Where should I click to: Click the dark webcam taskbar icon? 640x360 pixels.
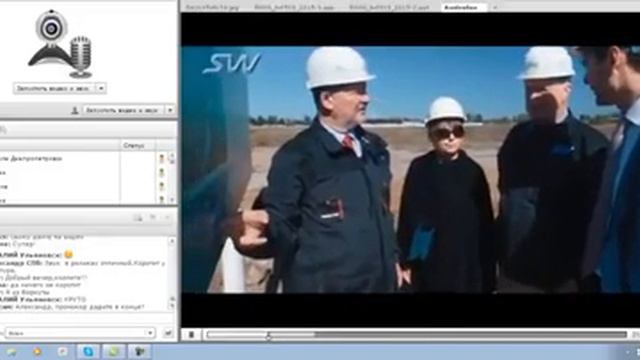pyautogui.click(x=139, y=351)
